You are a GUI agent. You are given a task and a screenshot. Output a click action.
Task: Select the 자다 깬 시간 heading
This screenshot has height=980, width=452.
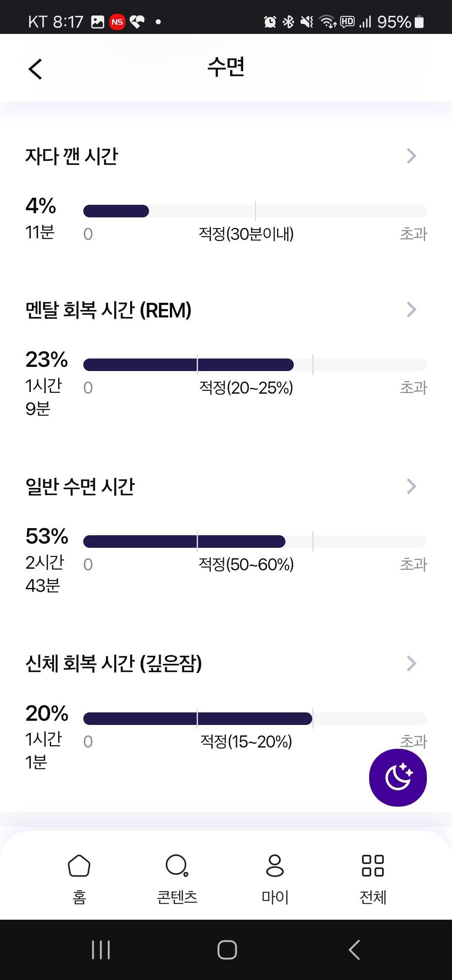point(72,156)
